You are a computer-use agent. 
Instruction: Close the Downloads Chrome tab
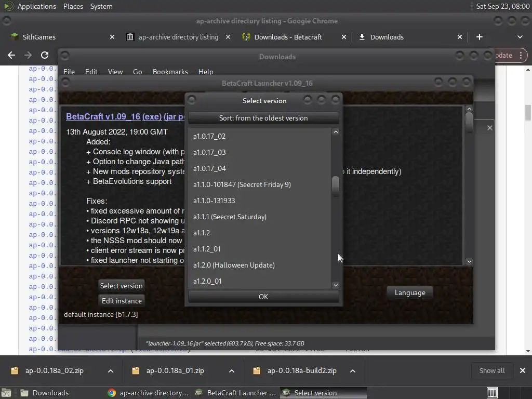(x=459, y=37)
